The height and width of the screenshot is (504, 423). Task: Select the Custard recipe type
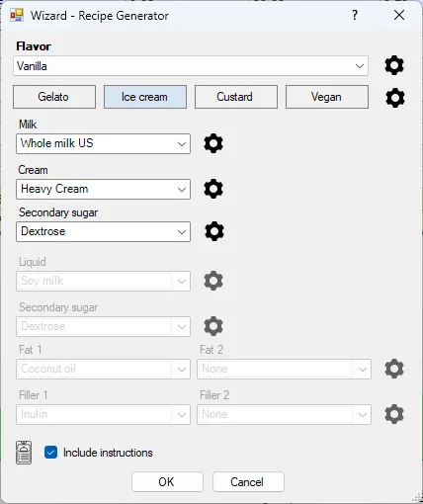[x=236, y=97]
